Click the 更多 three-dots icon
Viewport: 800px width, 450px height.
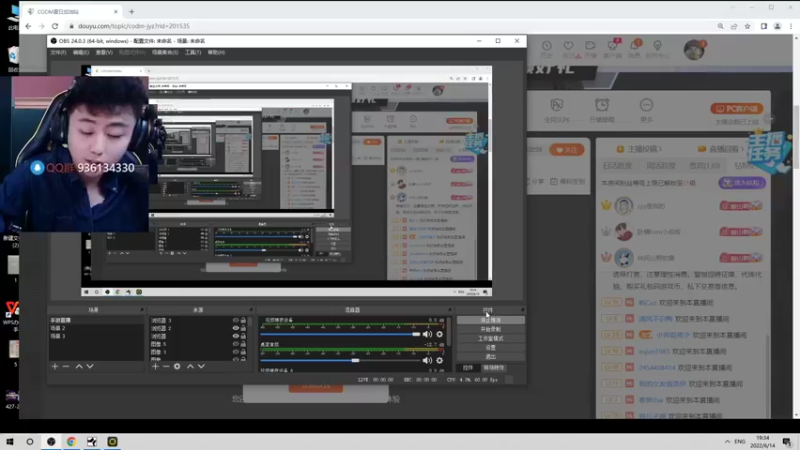646,105
